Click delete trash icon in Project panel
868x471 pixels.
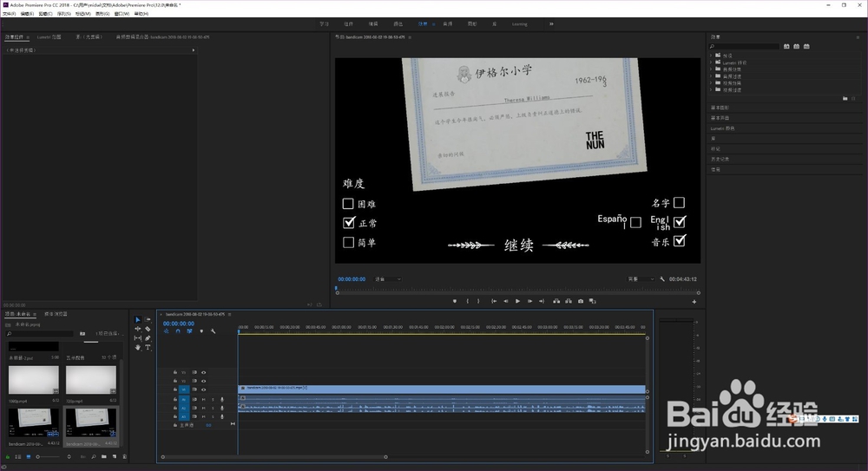point(124,456)
